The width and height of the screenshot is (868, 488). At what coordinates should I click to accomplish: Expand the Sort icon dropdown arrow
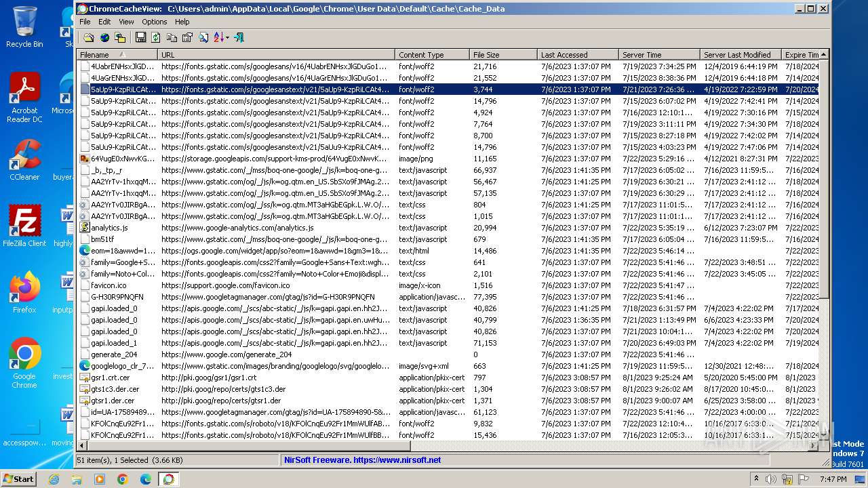tap(227, 38)
